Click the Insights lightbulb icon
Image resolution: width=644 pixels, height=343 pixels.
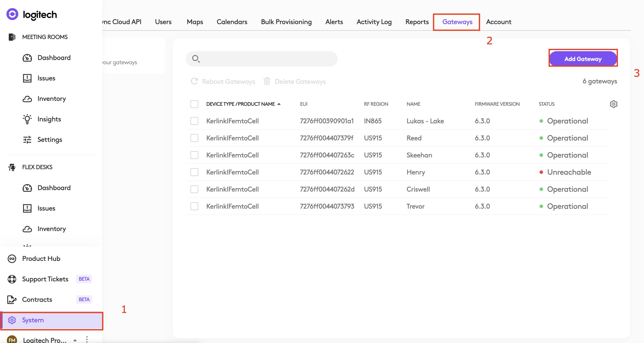[27, 119]
